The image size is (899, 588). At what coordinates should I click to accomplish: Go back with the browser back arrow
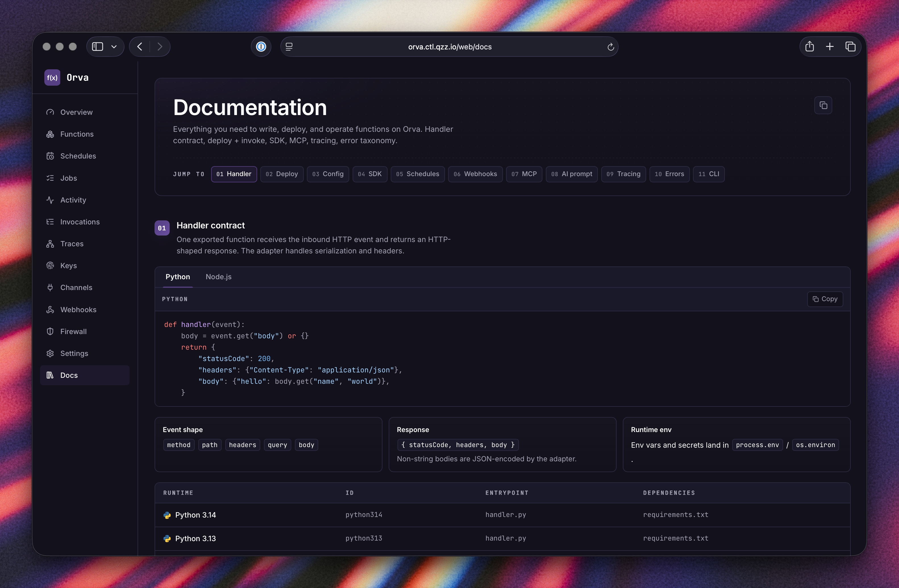tap(140, 47)
